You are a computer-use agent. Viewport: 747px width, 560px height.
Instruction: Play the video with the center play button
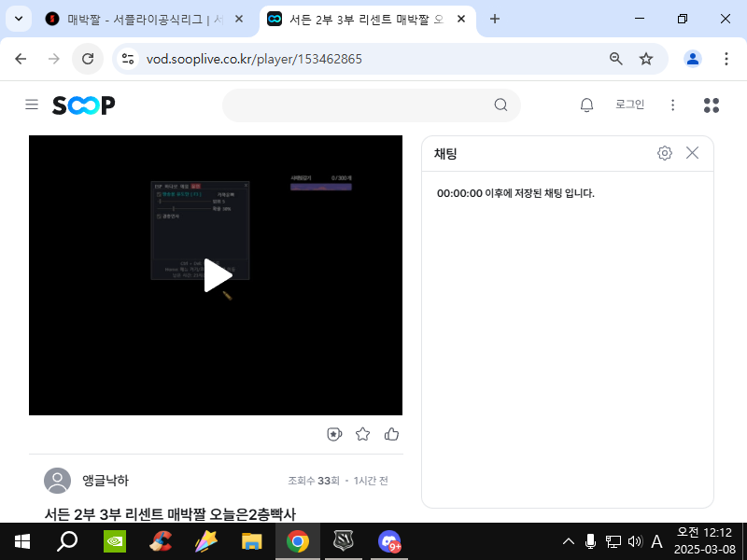(217, 275)
